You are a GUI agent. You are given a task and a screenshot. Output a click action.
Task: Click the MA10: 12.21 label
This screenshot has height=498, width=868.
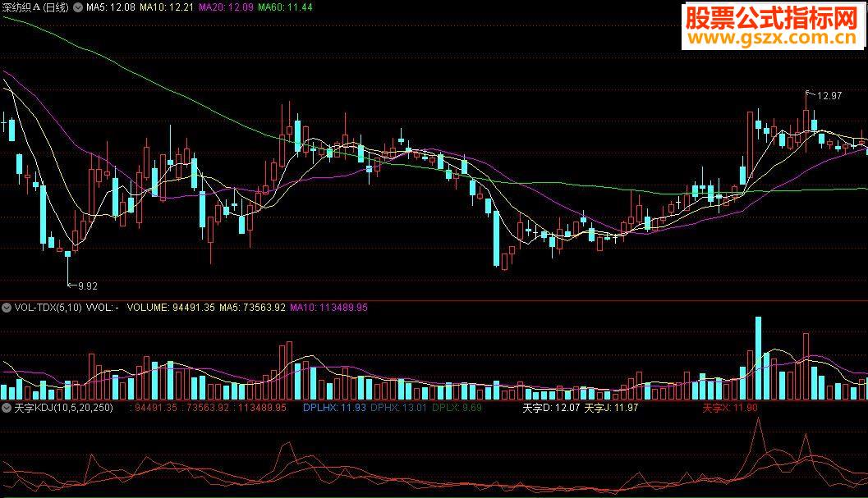point(167,7)
